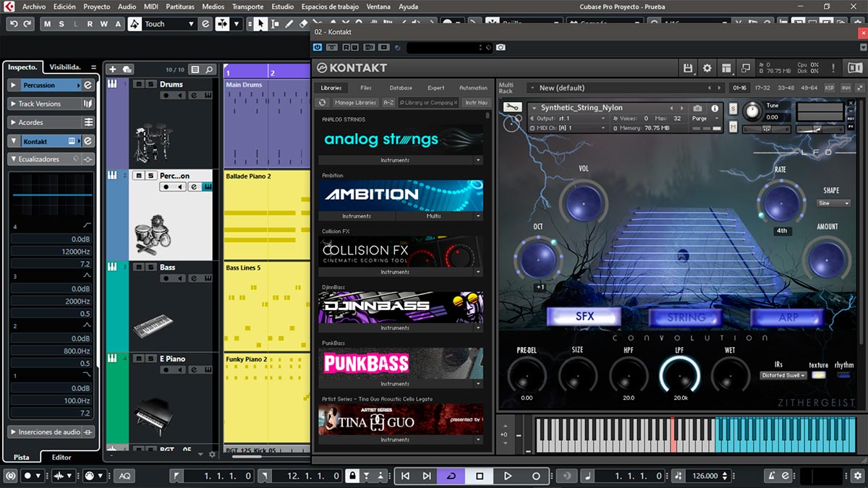Open the Archivo menu
This screenshot has height=488, width=868.
[x=34, y=7]
